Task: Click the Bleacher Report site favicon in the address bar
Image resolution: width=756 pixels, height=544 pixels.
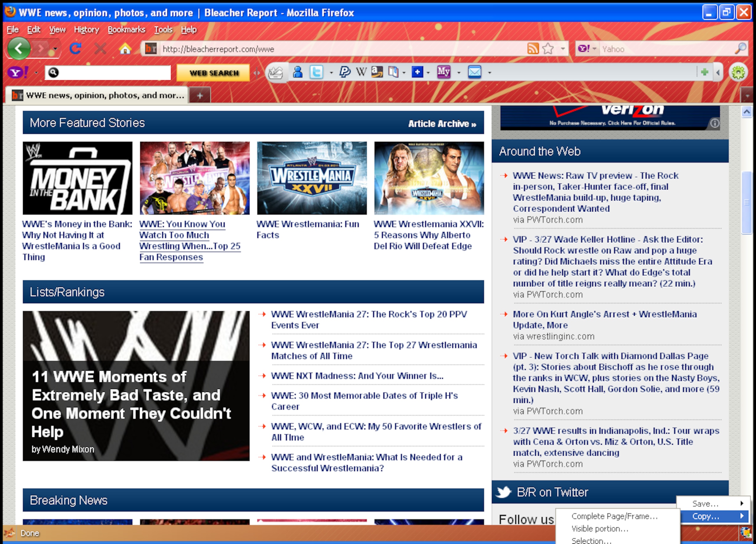Action: 151,49
